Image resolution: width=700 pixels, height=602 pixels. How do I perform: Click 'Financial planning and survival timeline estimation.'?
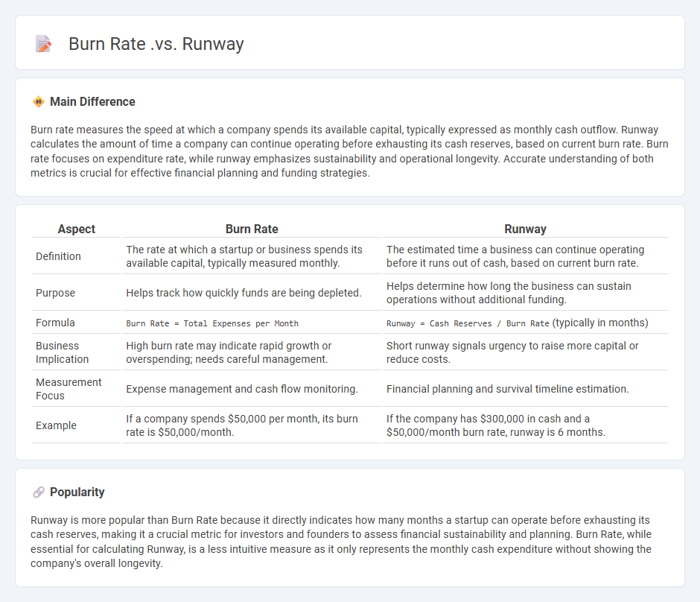pos(508,389)
